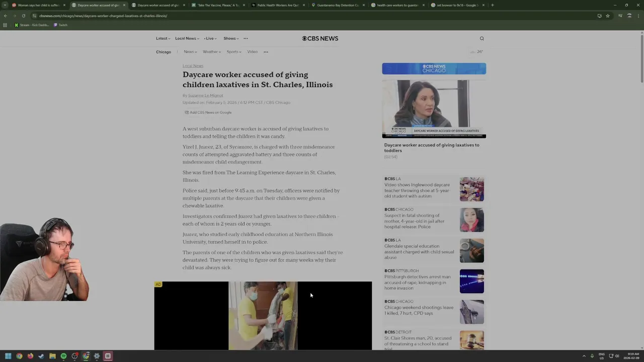The image size is (644, 362).
Task: Open Spotify from the taskbar
Action: [x=63, y=356]
